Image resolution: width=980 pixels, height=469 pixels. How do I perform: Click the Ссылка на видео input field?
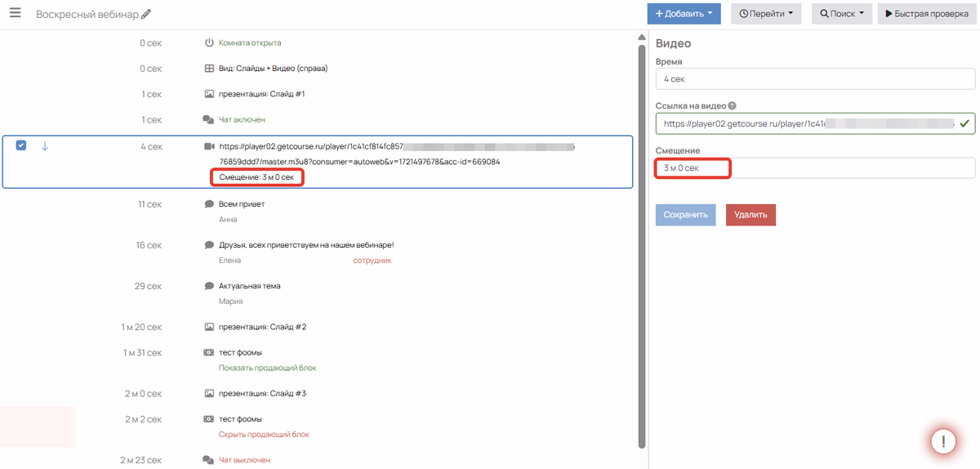815,123
